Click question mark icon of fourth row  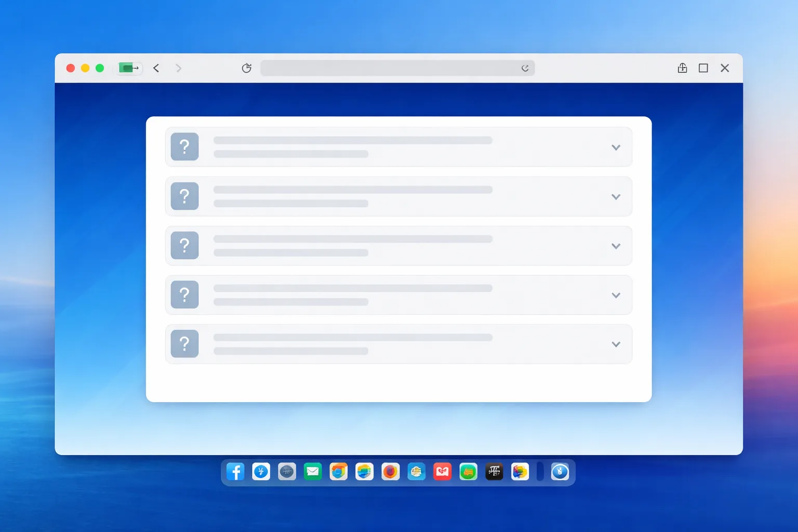tap(184, 295)
